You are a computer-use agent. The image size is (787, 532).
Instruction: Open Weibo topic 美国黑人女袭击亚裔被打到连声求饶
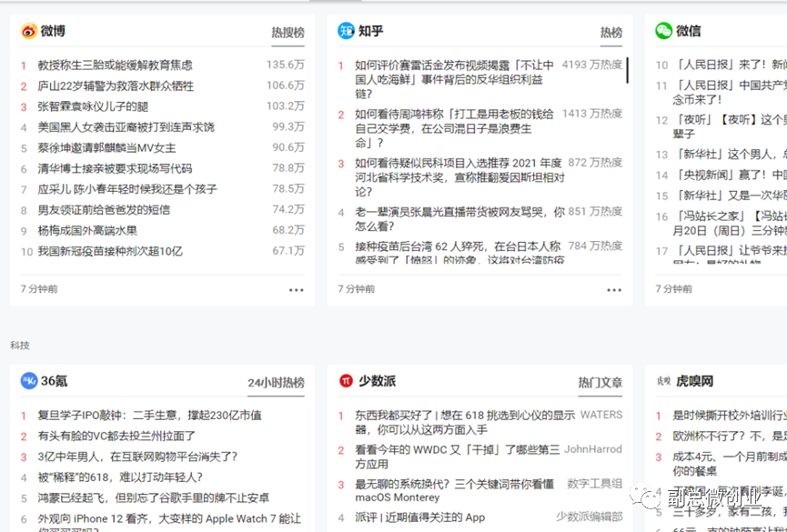pos(126,127)
